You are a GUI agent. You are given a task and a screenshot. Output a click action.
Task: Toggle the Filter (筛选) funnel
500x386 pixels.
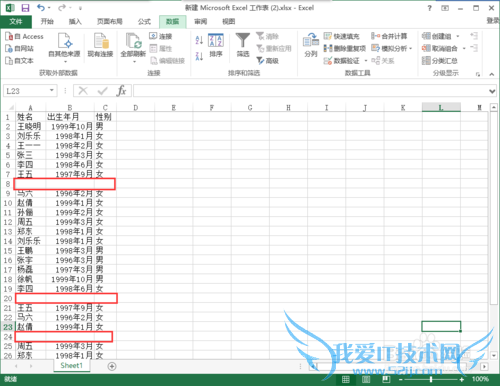pos(243,45)
